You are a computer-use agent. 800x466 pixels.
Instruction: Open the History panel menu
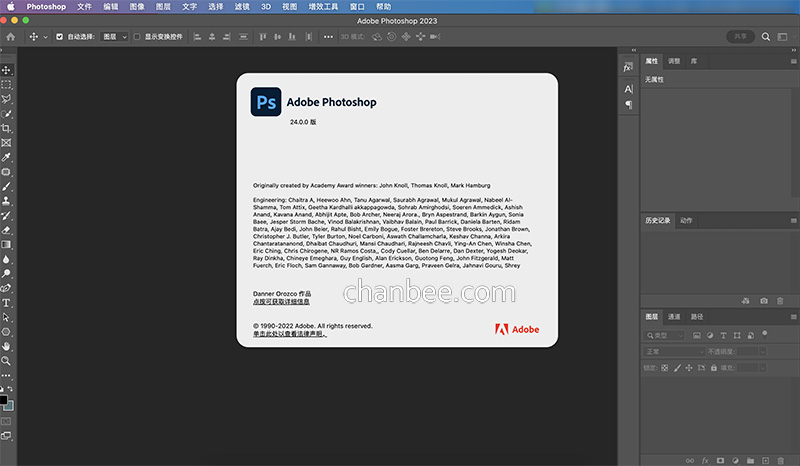(x=793, y=220)
